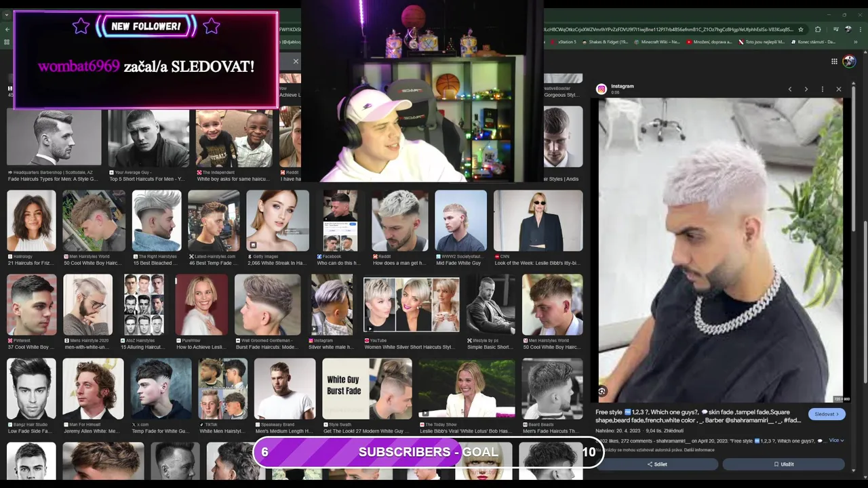Open Getty Images White Streak result thumbnail
The image size is (868, 488).
click(277, 220)
